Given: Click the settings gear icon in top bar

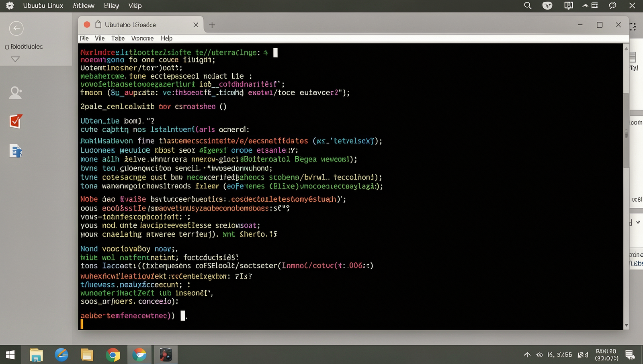Looking at the screenshot, I should click(x=10, y=6).
